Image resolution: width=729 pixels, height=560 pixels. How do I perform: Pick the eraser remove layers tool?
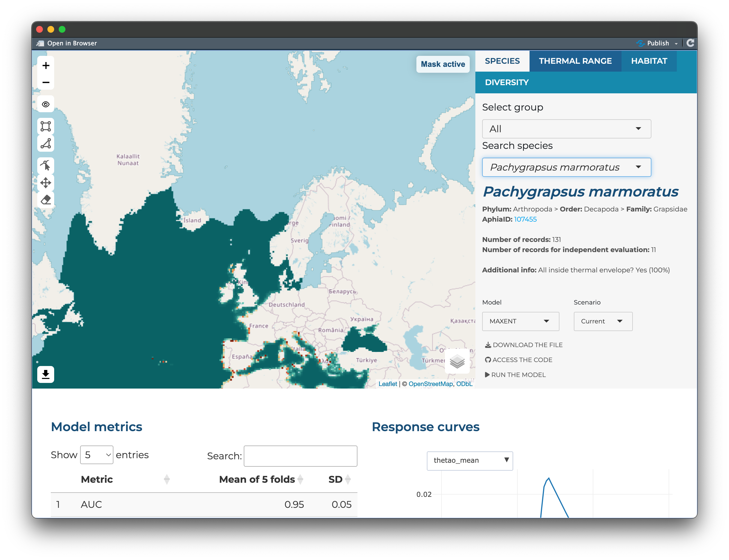(x=46, y=200)
